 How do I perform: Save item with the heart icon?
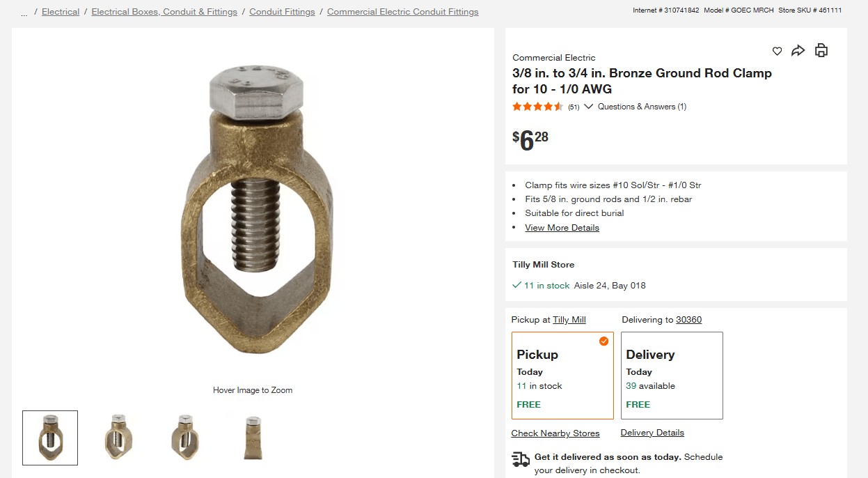(x=777, y=51)
